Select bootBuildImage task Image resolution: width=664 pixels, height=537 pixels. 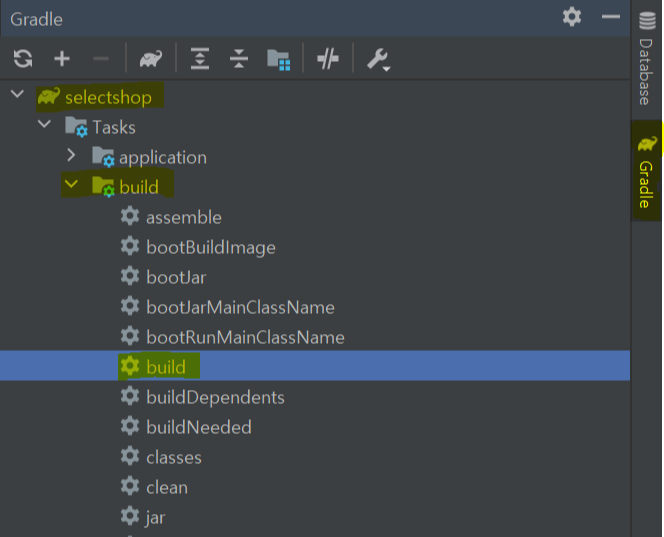[x=315, y=247]
